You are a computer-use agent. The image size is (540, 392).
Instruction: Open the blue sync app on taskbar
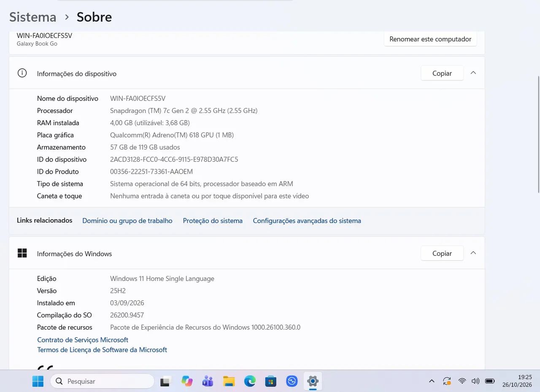(292, 381)
